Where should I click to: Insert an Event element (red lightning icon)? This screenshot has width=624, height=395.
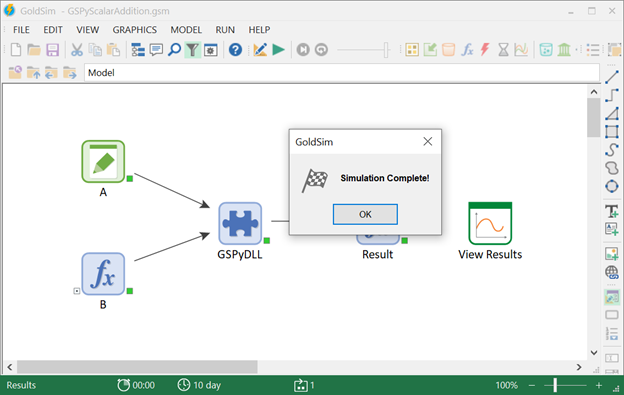[485, 50]
